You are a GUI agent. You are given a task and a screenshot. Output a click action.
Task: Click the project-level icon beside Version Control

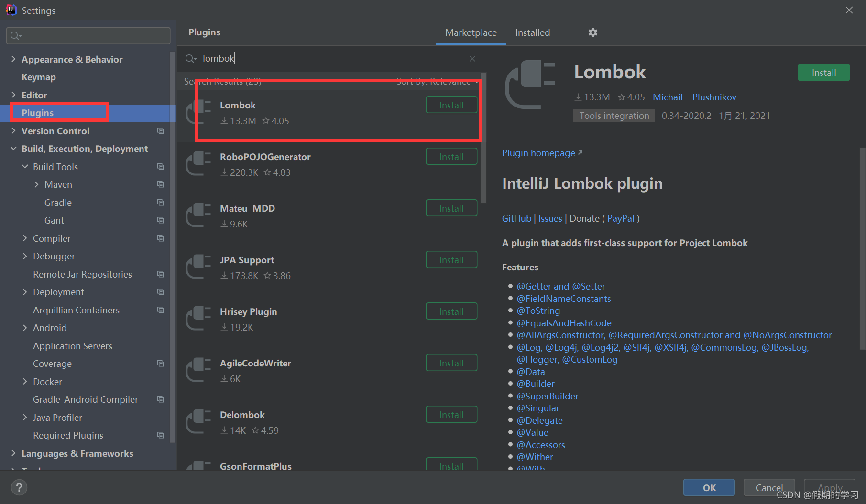(161, 131)
